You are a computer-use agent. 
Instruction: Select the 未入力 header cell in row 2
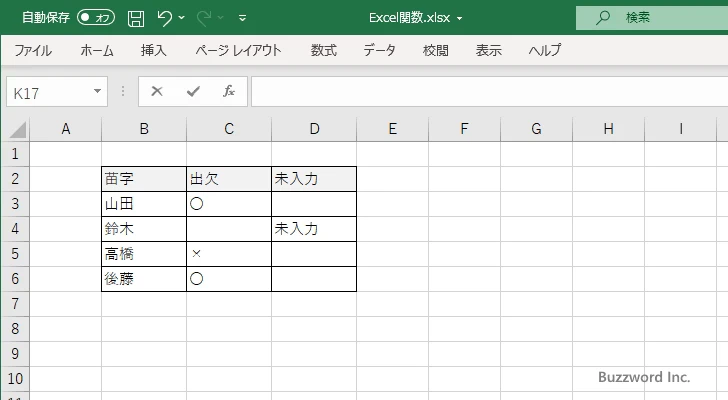click(314, 179)
